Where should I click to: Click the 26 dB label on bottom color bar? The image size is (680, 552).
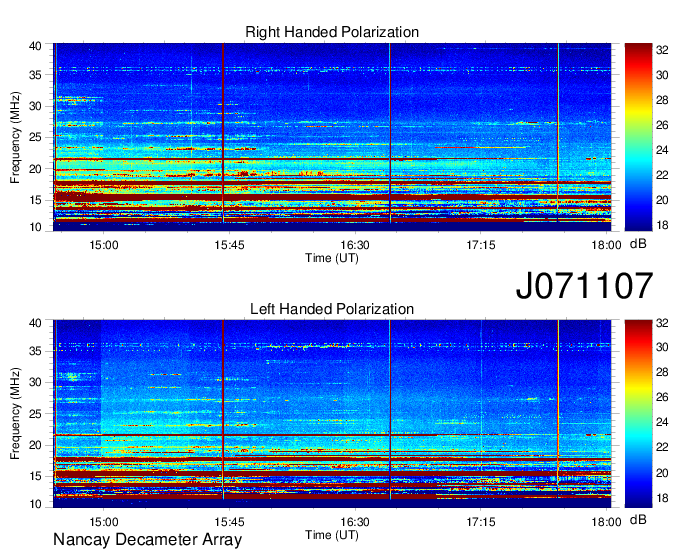662,397
